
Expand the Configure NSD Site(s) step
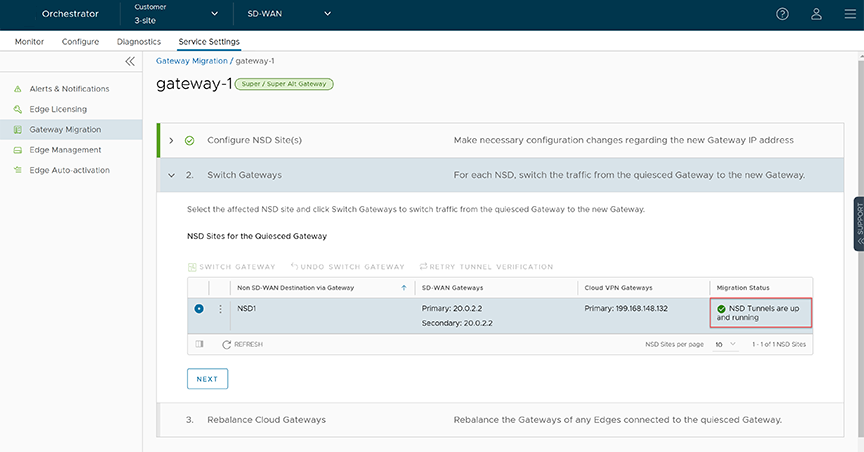[x=171, y=140]
